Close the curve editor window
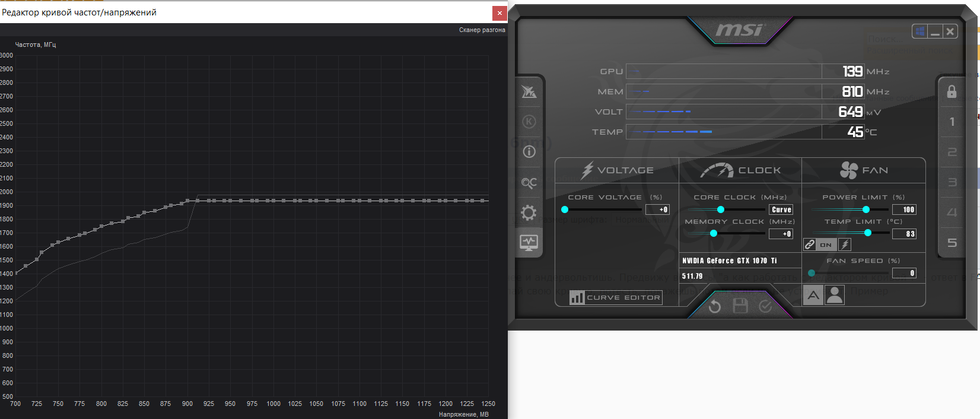The width and height of the screenshot is (980, 419). point(499,13)
